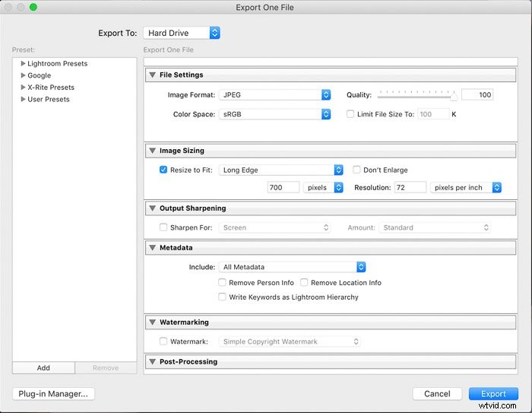Click the Resolution input field

click(410, 187)
